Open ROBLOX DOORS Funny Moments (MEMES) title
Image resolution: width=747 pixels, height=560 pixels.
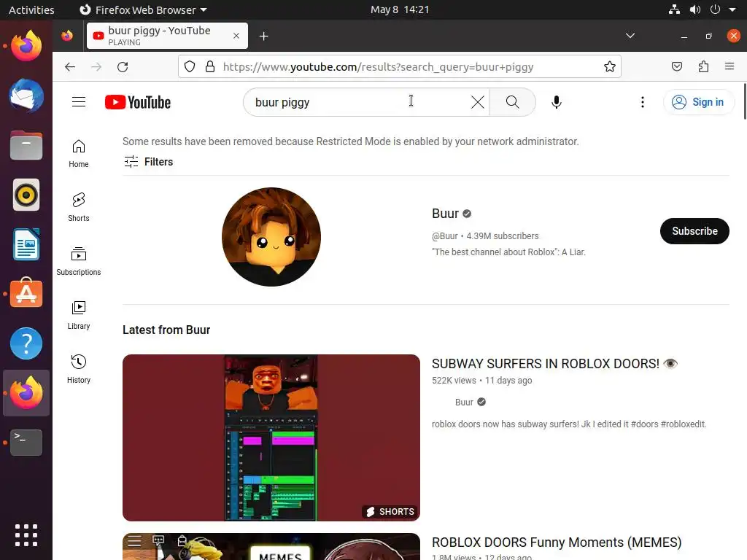[557, 542]
